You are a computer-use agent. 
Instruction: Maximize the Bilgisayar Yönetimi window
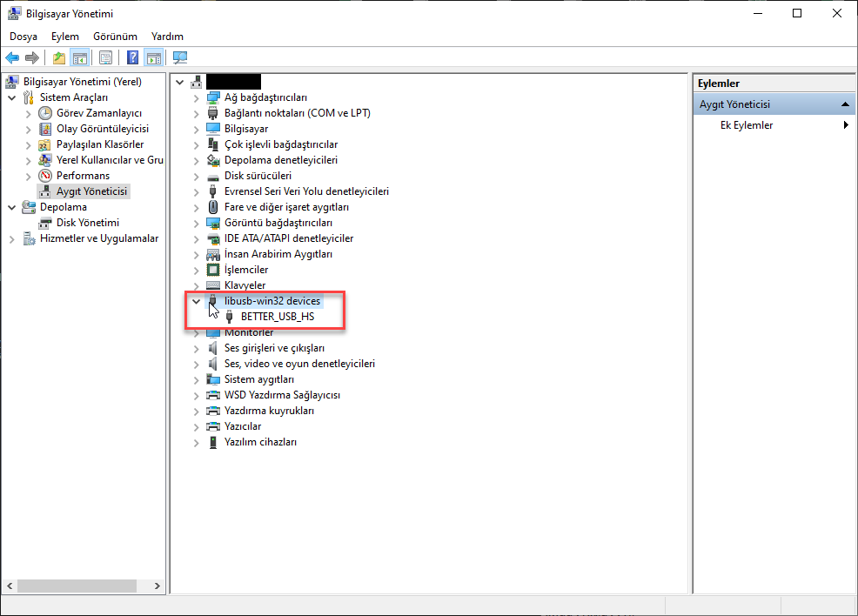pos(797,13)
